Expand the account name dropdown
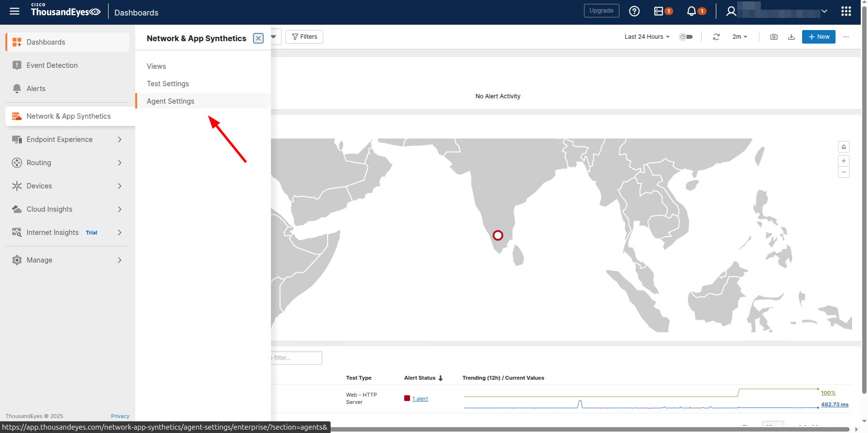 [x=824, y=11]
